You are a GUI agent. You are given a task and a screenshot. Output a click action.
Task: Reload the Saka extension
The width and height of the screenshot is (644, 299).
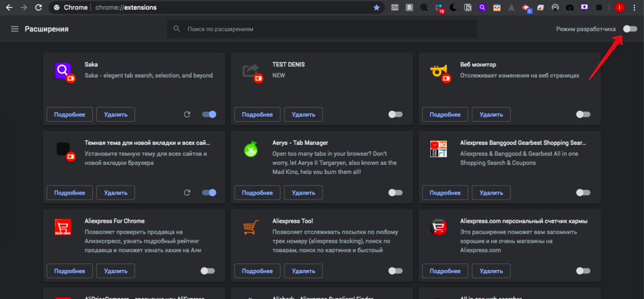tap(187, 114)
